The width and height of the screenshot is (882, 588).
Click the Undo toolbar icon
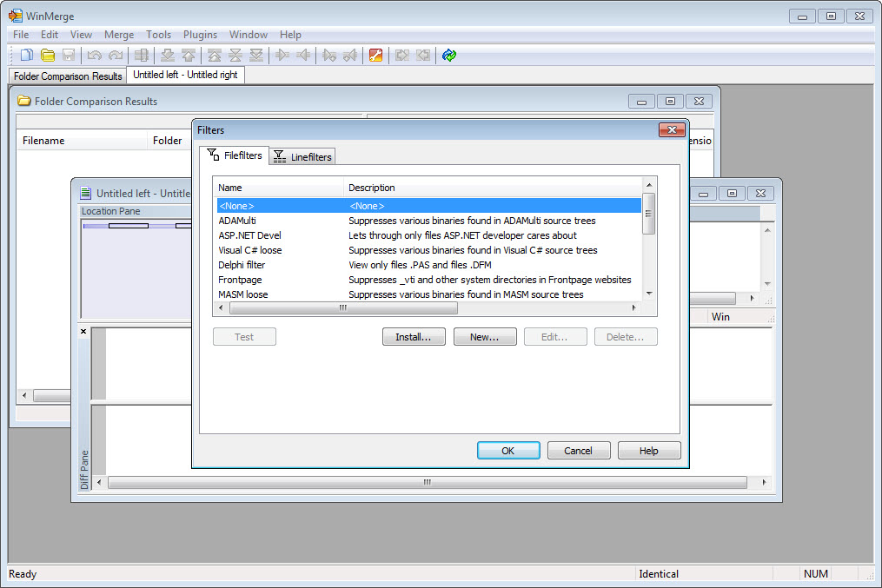94,55
